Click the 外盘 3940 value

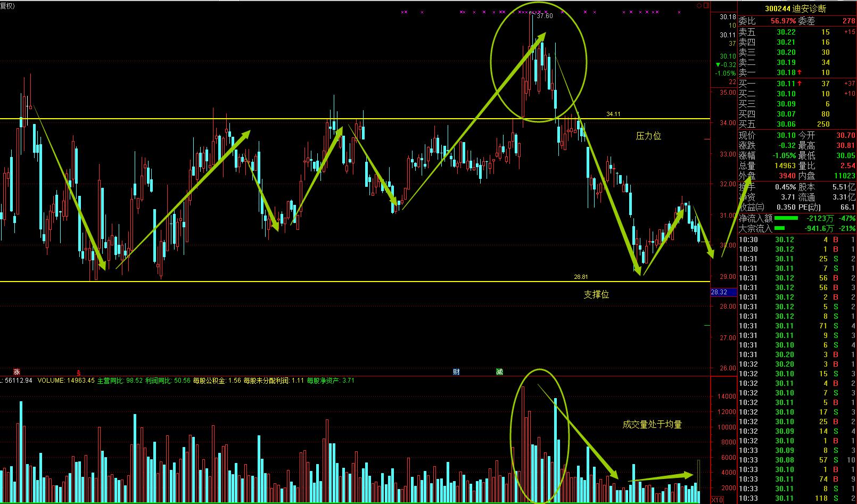click(x=787, y=176)
